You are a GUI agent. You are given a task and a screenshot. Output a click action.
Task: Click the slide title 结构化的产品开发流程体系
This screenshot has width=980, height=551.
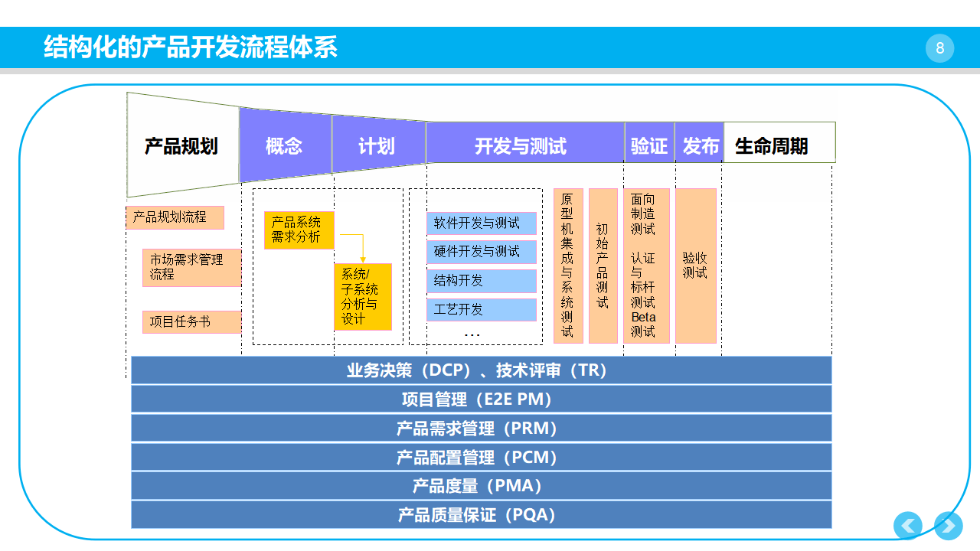coord(191,47)
